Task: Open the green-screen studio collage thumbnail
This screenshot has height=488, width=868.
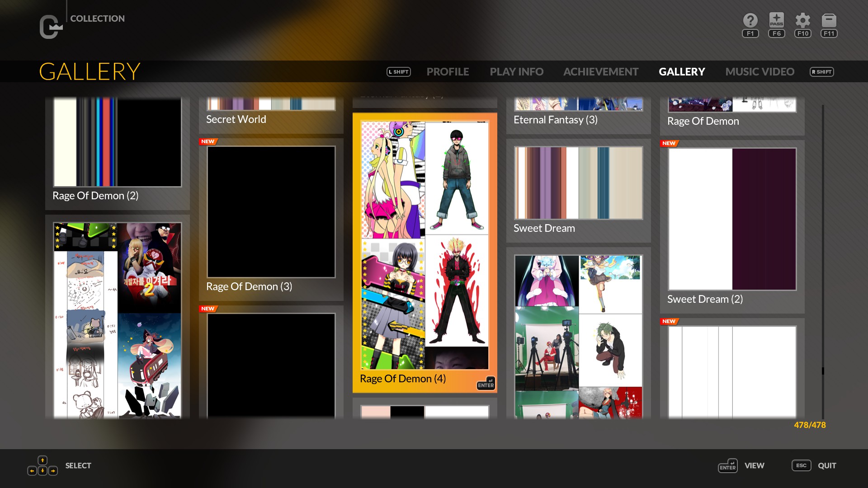Action: 579,337
